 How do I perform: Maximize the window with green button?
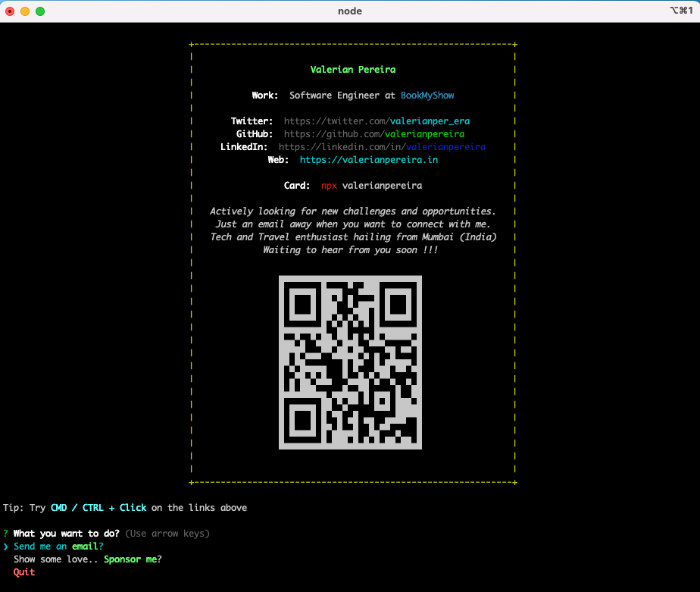point(40,11)
